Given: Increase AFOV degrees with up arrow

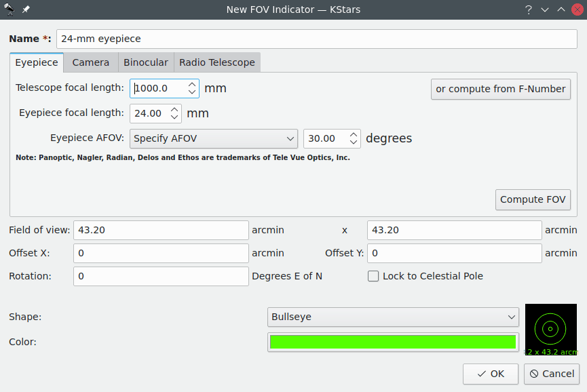Looking at the screenshot, I should [354, 134].
